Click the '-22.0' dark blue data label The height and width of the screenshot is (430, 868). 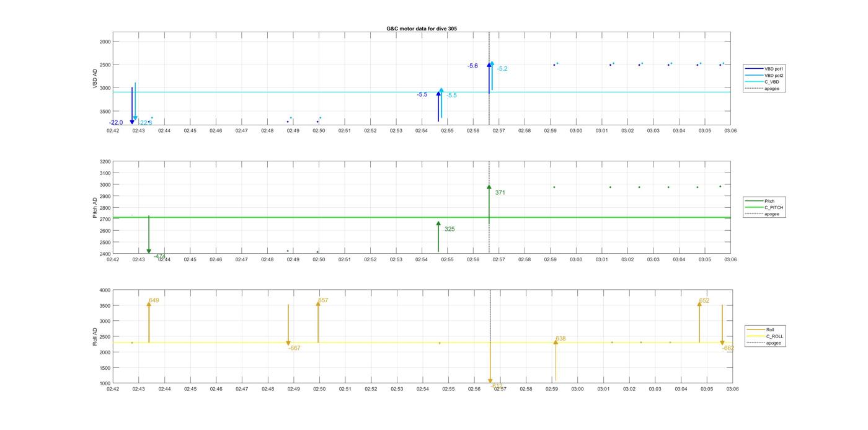(x=116, y=123)
